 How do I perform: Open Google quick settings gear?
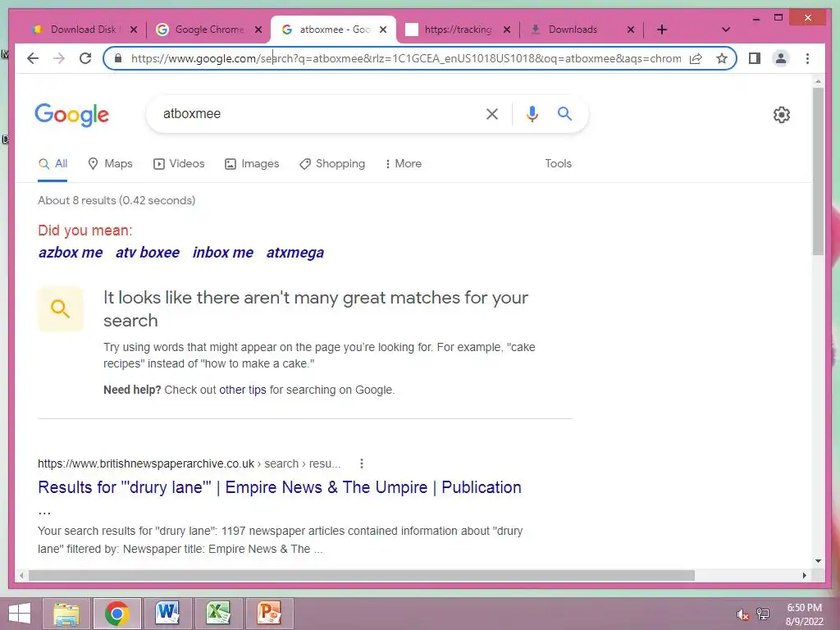(x=782, y=114)
